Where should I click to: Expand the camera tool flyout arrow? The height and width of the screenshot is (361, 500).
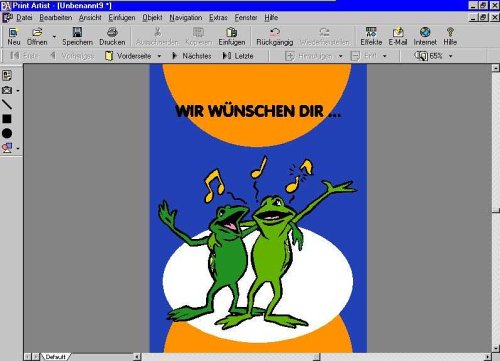(18, 91)
